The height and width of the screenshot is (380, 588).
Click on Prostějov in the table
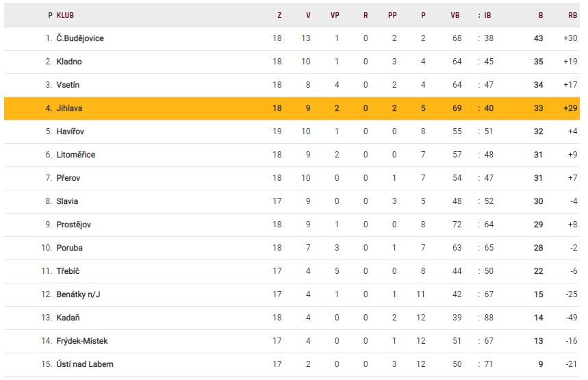74,225
